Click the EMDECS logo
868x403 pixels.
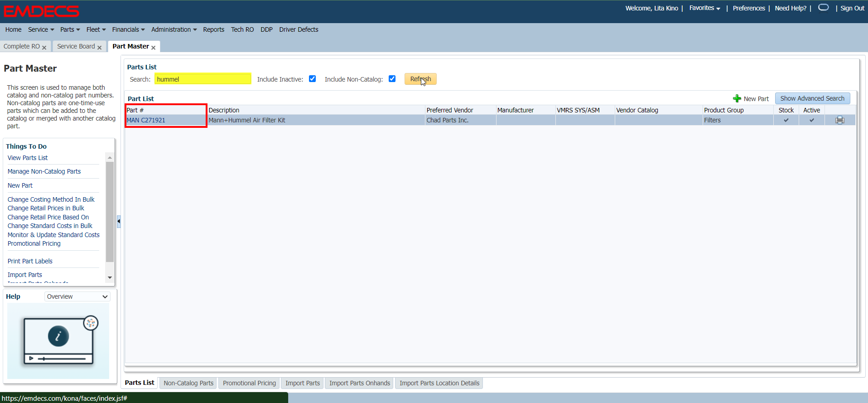coord(41,11)
